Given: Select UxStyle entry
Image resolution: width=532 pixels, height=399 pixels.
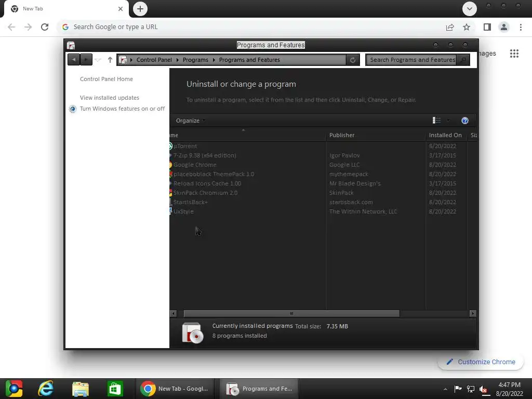Looking at the screenshot, I should click(x=183, y=211).
